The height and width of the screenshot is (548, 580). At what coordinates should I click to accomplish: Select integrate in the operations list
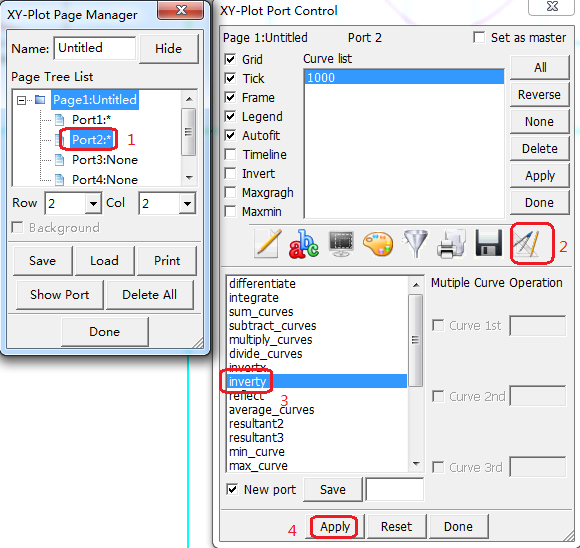coord(254,298)
